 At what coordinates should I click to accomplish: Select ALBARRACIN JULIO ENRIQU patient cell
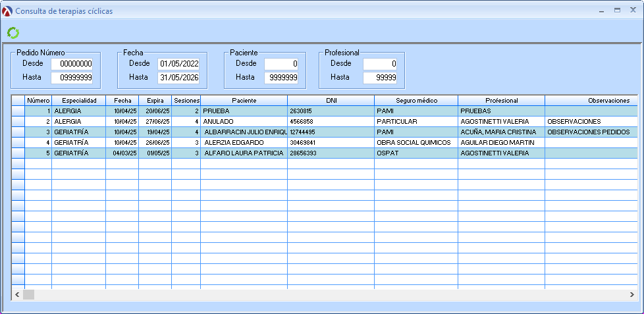244,132
